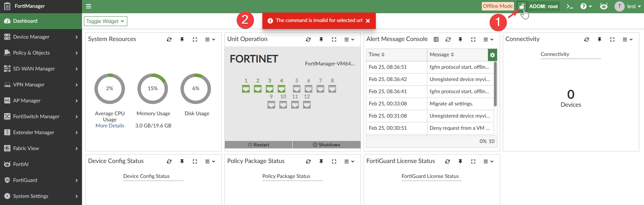Image resolution: width=644 pixels, height=205 pixels.
Task: Pin the FortiGuard License Status widget
Action: pos(460,162)
